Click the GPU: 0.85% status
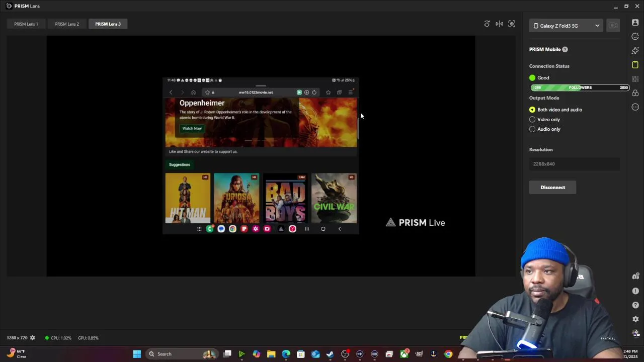 coord(88,338)
